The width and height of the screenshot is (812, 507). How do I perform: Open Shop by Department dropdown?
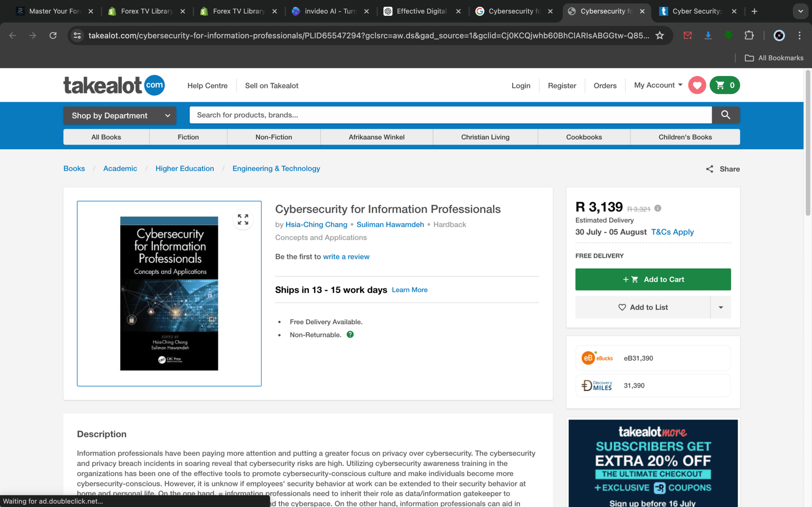120,115
